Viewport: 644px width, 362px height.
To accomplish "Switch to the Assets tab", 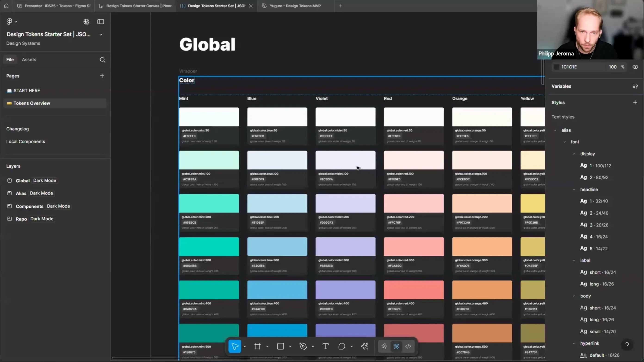I will (x=29, y=59).
